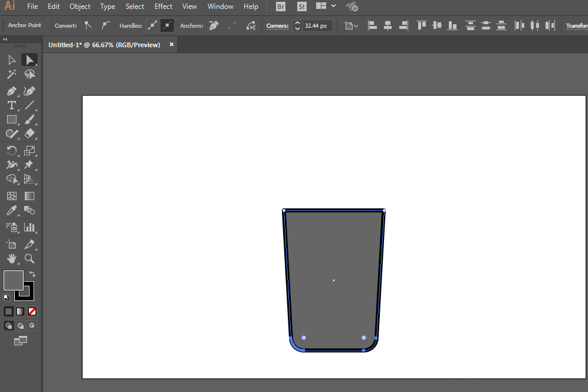Select the Direct Selection tool
This screenshot has width=588, height=392.
(29, 60)
